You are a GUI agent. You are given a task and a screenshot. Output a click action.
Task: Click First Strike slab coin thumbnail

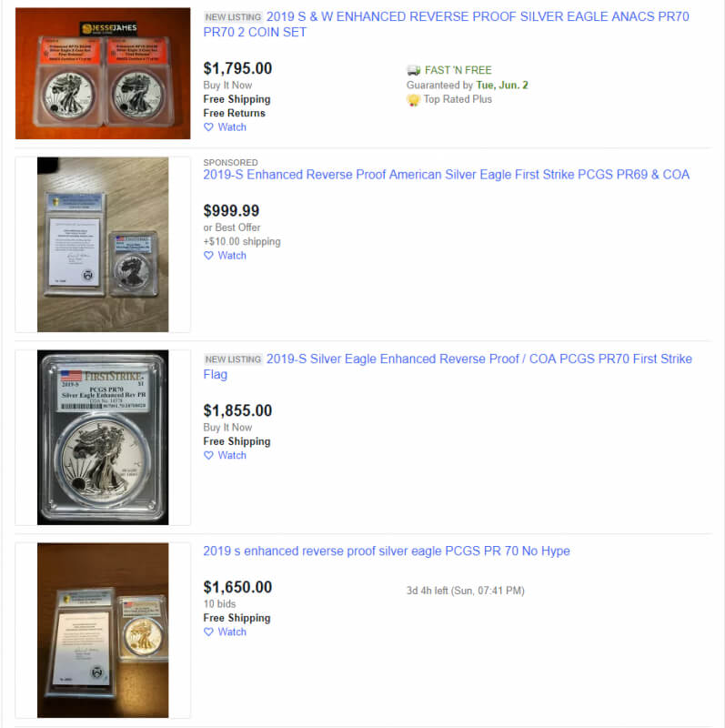[103, 438]
